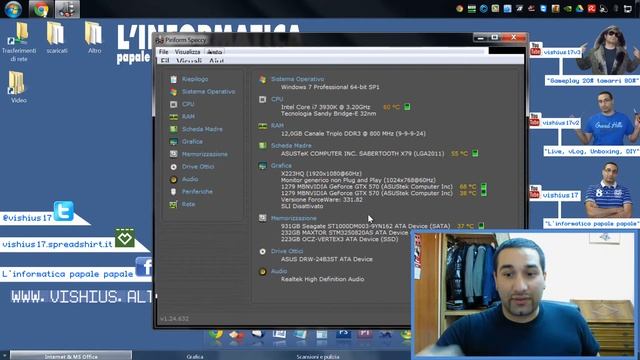Image resolution: width=640 pixels, height=360 pixels.
Task: Select the text "Windows 7 Professional 64-bit SP1"
Action: [330, 87]
